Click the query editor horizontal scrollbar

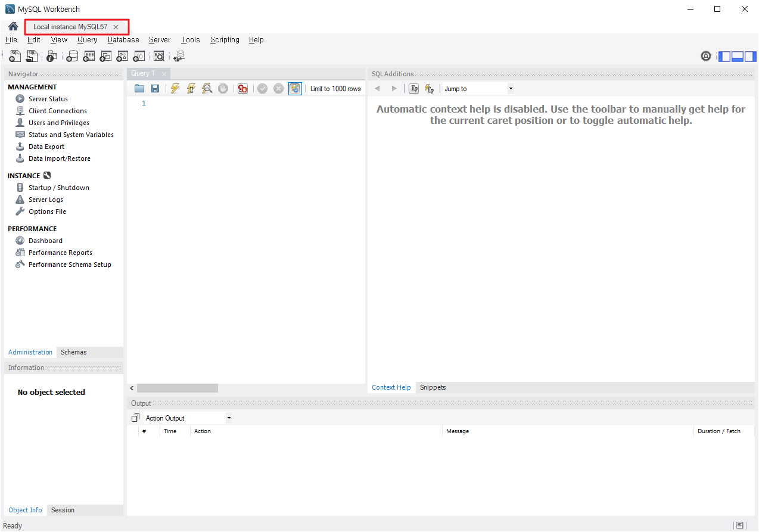tap(177, 388)
